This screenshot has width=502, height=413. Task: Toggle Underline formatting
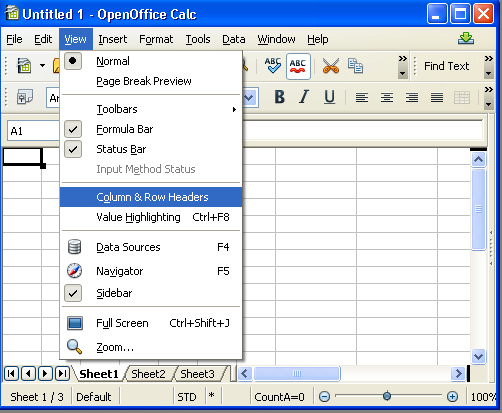click(329, 97)
